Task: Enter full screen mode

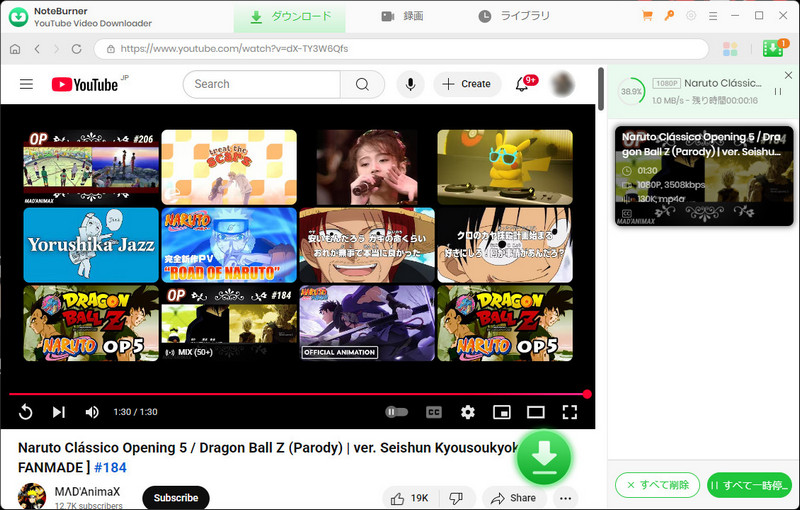Action: click(569, 412)
